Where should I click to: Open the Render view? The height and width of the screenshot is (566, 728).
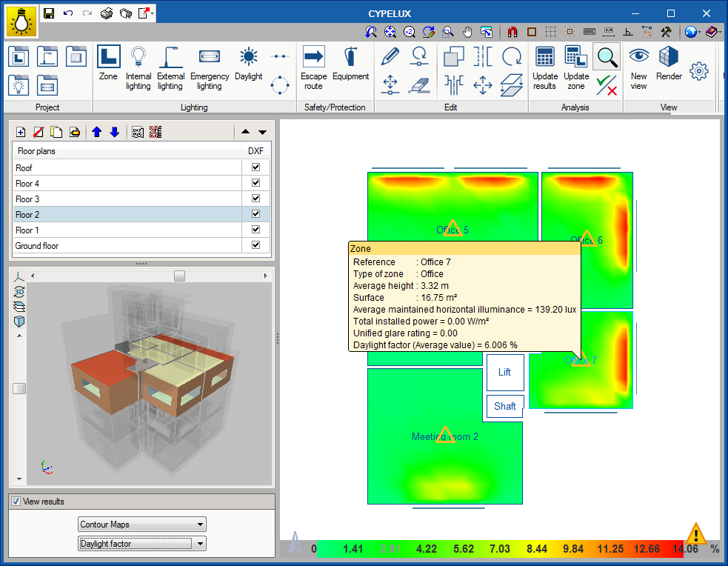[x=669, y=64]
